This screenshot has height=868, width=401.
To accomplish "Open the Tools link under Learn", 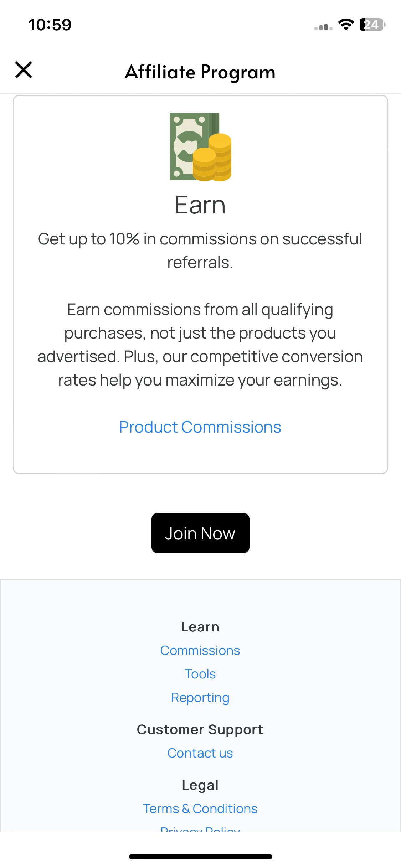I will click(x=200, y=674).
